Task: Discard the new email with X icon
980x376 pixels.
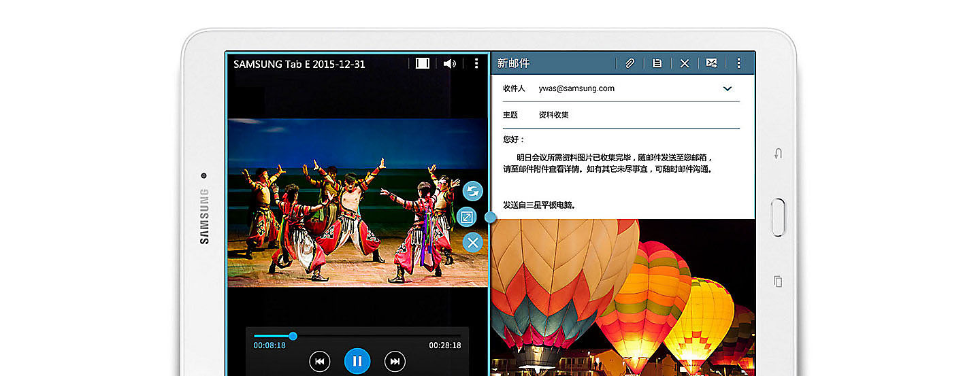Action: (x=685, y=63)
